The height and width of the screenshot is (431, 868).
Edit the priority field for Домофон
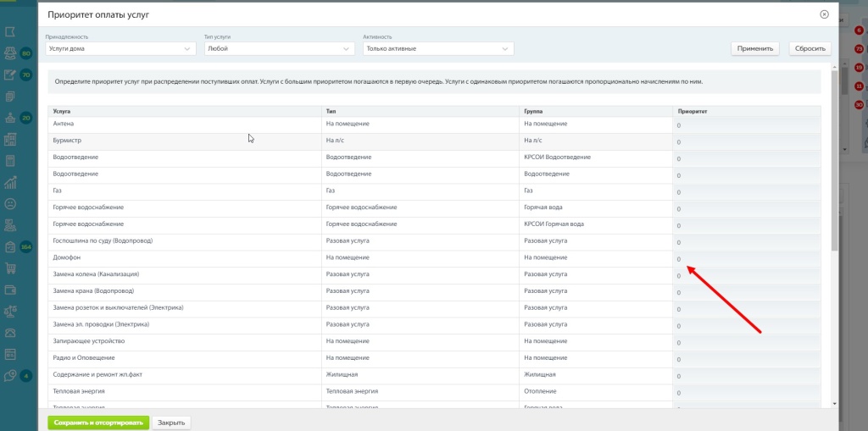point(747,259)
